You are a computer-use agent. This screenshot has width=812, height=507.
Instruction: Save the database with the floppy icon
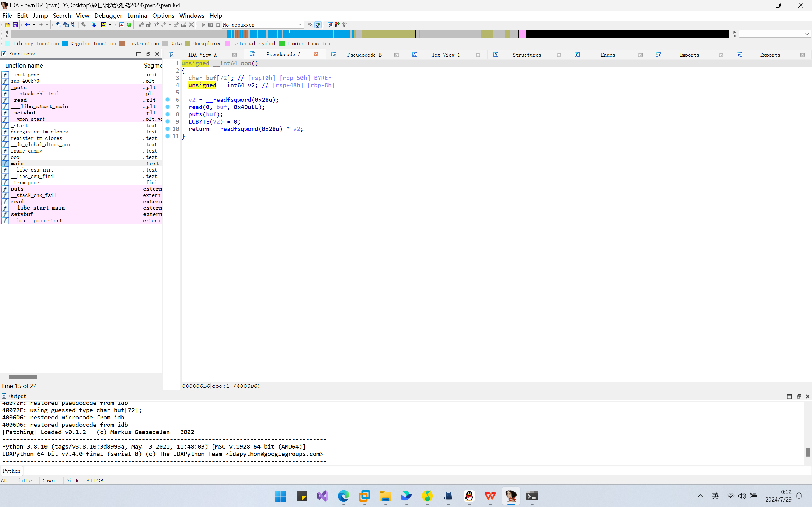(x=16, y=25)
